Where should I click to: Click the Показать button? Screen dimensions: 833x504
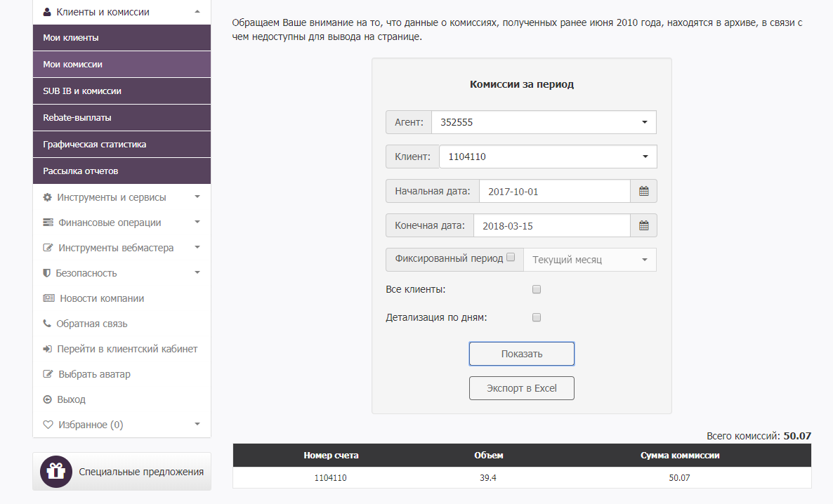[x=522, y=354]
